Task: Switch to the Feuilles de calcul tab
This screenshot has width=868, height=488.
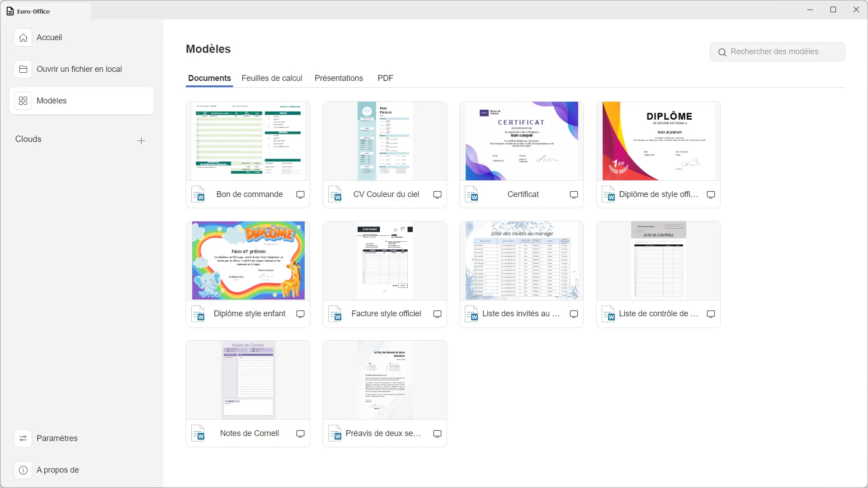Action: (x=272, y=78)
